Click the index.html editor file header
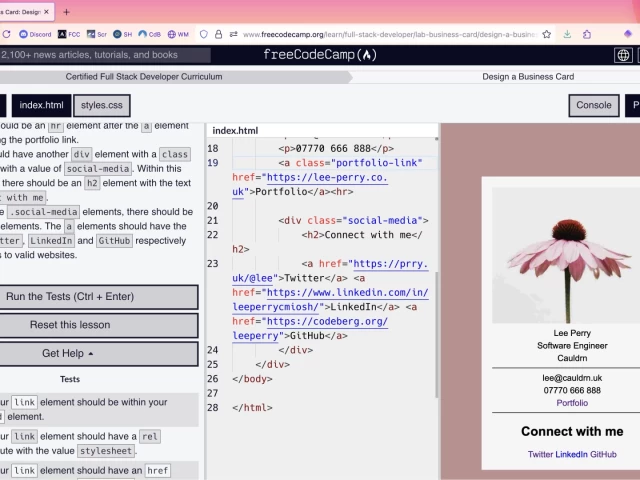This screenshot has height=480, width=640. tap(235, 131)
